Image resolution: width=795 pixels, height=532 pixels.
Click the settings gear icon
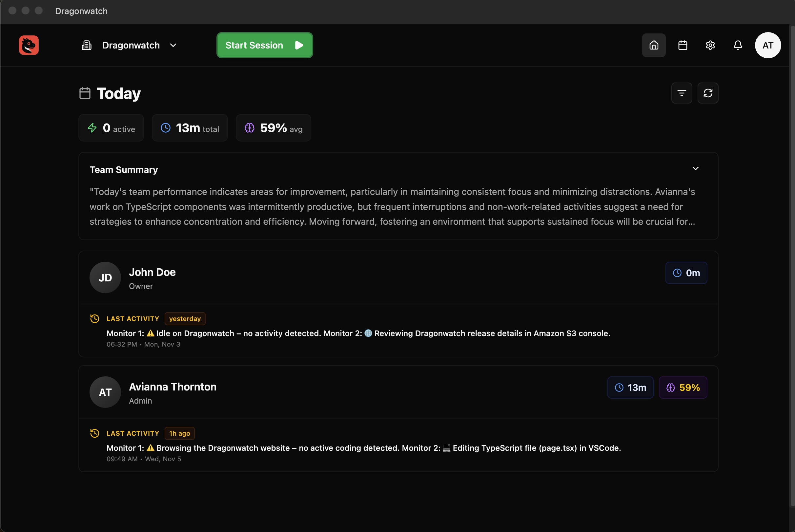pyautogui.click(x=710, y=45)
